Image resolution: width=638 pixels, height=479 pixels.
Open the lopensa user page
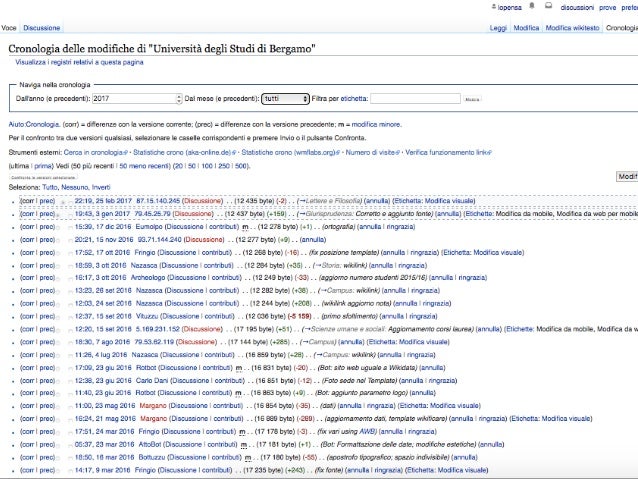pos(509,7)
